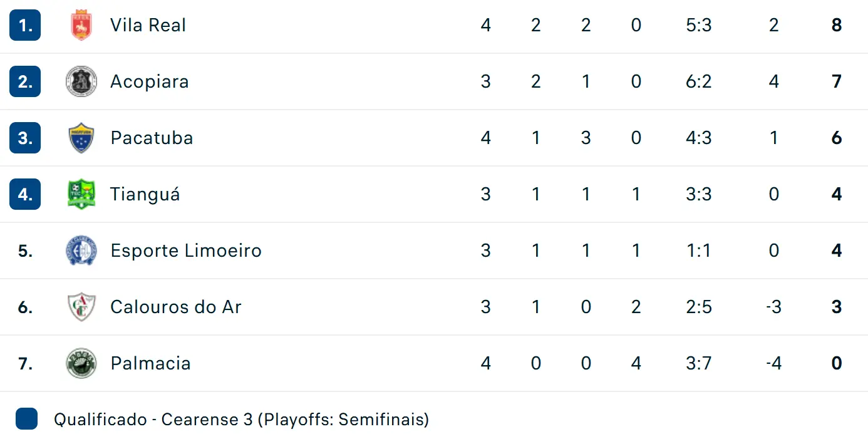Screen dimensions: 868x439
Task: Go to the Pacatuba team page
Action: (x=152, y=138)
